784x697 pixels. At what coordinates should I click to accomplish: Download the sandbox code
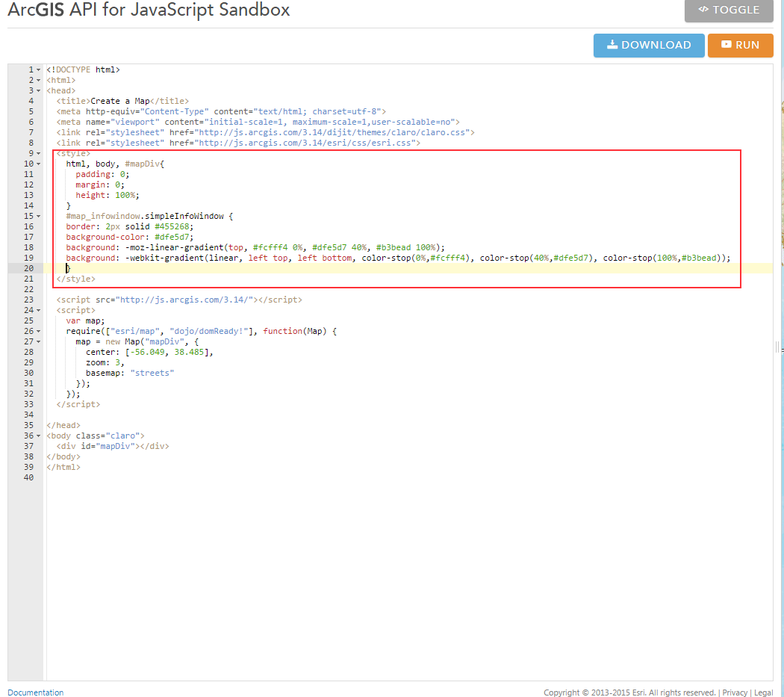pos(649,45)
